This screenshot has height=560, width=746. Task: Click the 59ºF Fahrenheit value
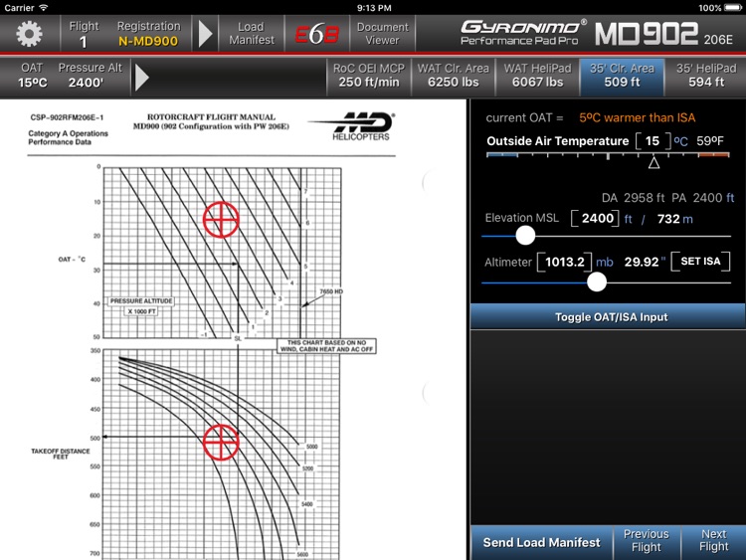coord(710,141)
